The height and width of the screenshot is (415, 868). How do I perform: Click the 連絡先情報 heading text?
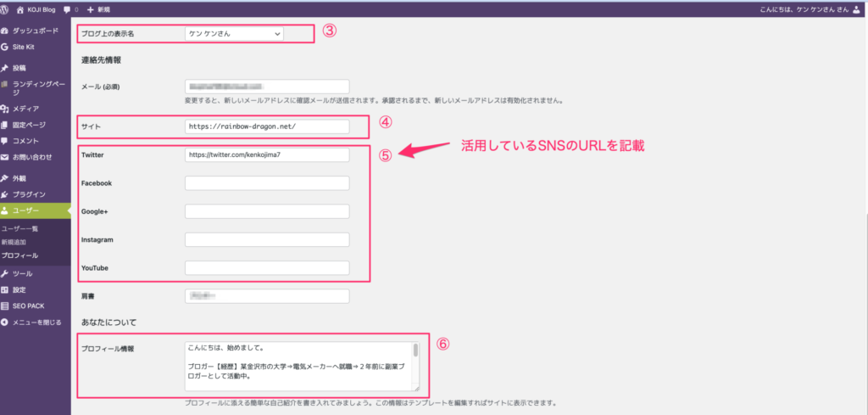click(x=102, y=60)
